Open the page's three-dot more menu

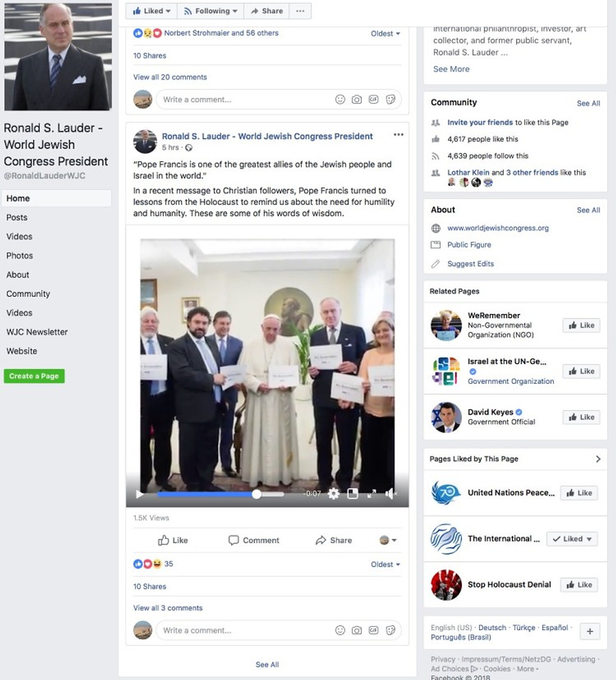[x=300, y=11]
